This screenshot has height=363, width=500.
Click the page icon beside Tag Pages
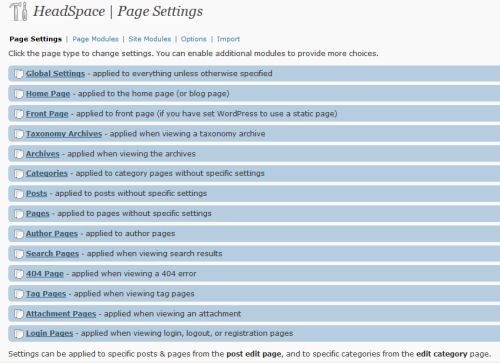click(x=19, y=294)
